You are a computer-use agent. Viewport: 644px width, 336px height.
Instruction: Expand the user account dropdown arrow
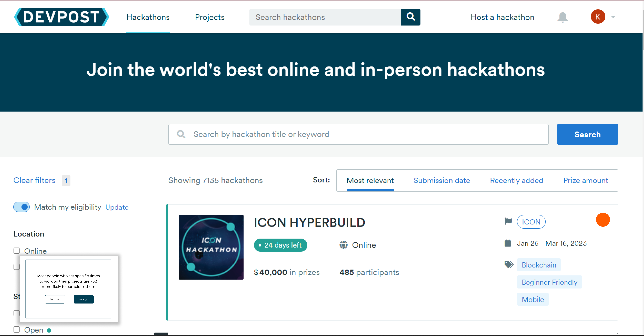[613, 17]
